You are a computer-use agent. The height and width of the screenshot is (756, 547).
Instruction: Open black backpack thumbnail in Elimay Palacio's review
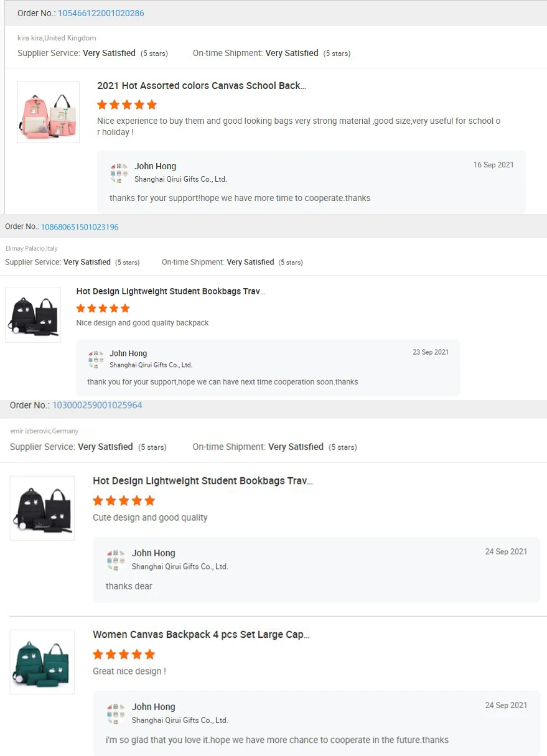[33, 314]
